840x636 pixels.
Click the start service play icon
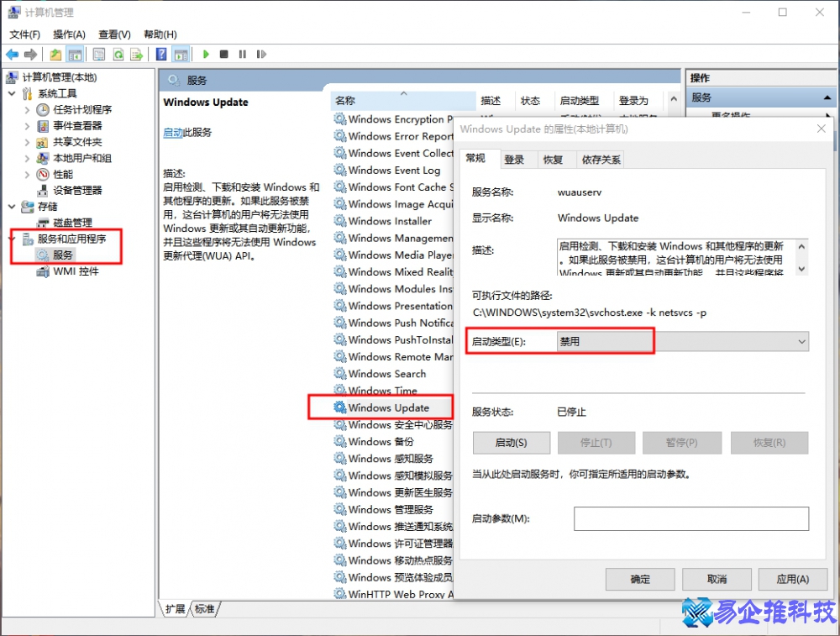(x=206, y=54)
